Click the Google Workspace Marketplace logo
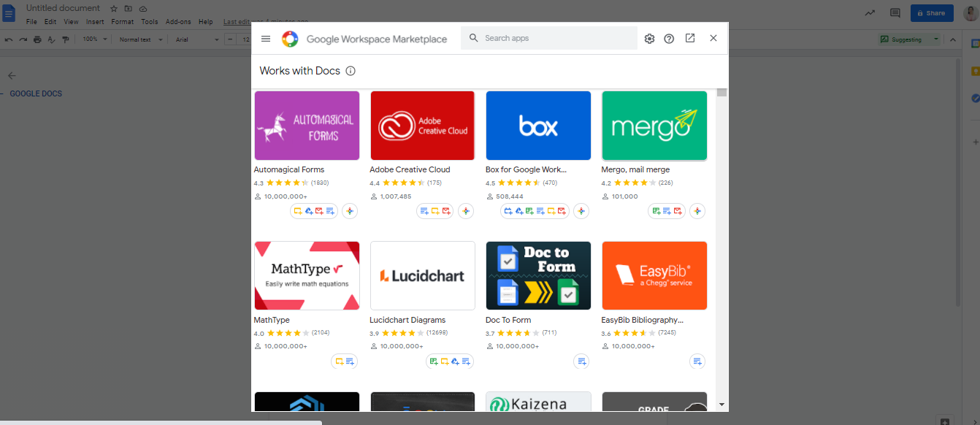This screenshot has width=980, height=425. pos(290,39)
